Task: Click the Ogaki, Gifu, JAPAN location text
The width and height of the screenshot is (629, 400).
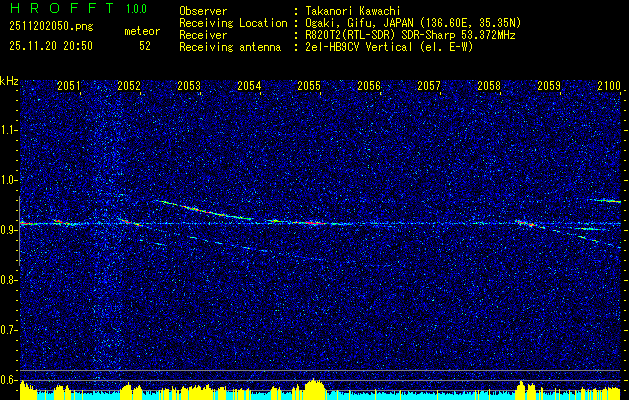Action: coord(414,23)
